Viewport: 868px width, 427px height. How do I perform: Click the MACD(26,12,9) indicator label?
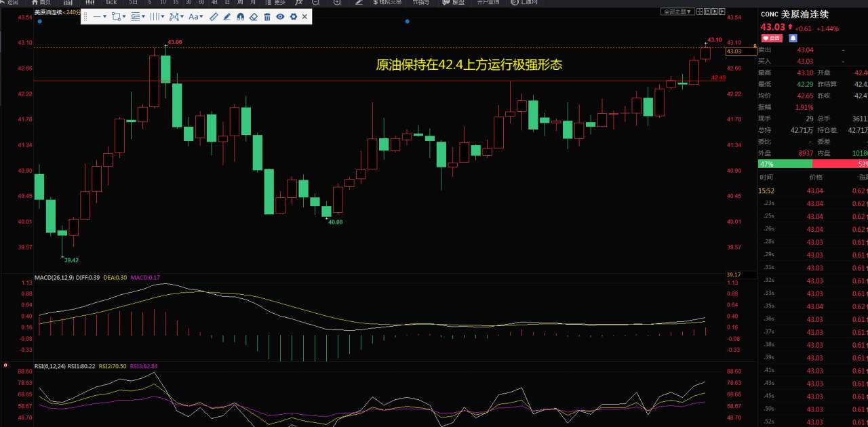pyautogui.click(x=54, y=277)
